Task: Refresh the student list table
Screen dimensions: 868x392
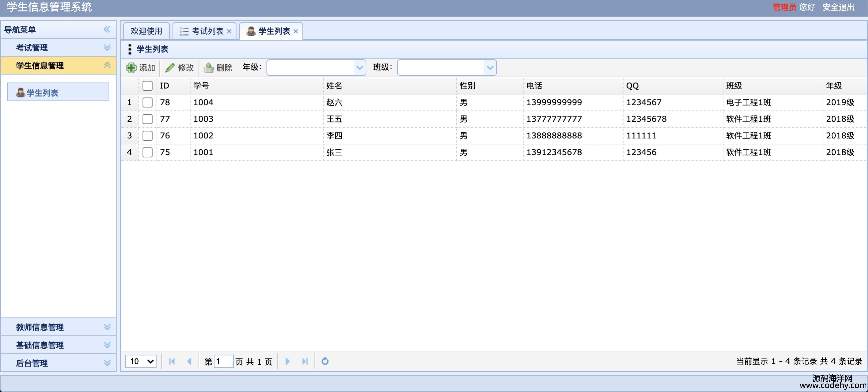Action: click(325, 361)
